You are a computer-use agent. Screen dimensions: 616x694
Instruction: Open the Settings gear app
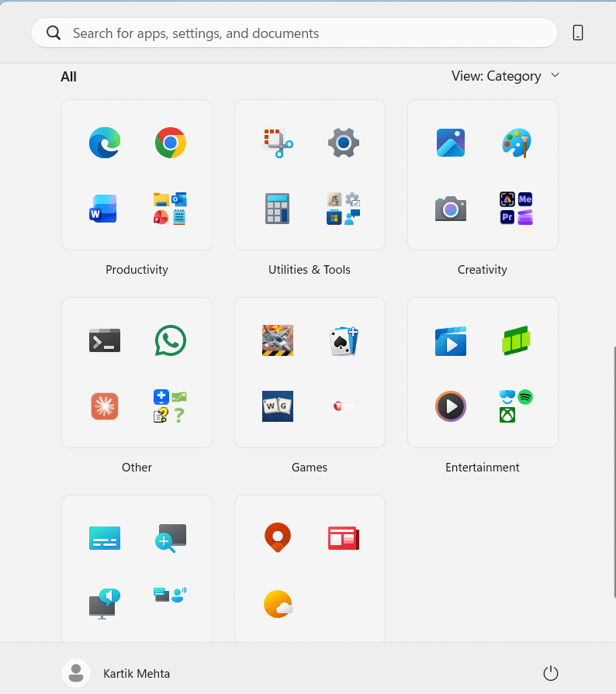pyautogui.click(x=343, y=143)
